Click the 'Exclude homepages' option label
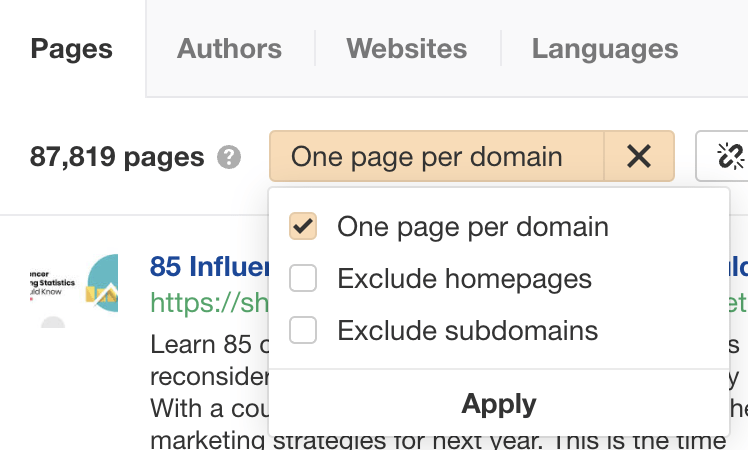This screenshot has height=450, width=748. [x=464, y=278]
